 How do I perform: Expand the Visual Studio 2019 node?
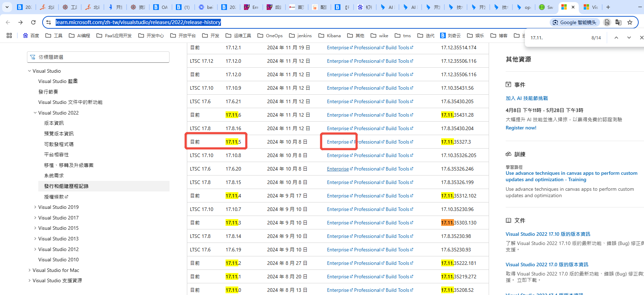pyautogui.click(x=35, y=207)
